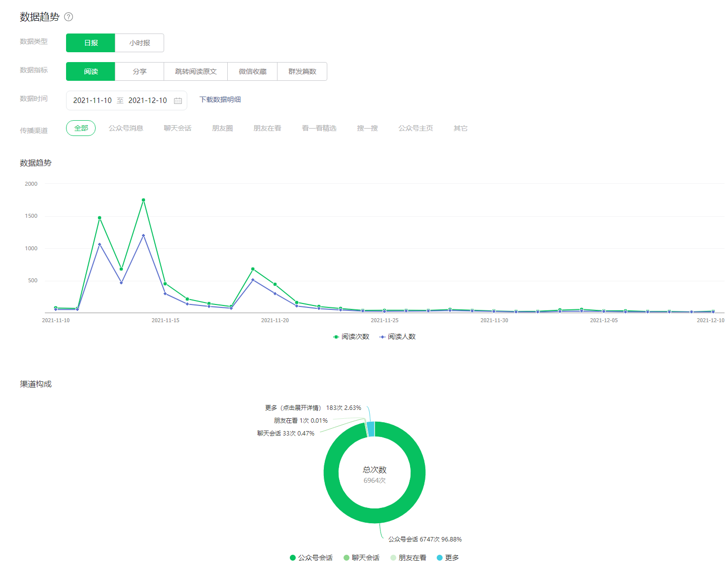The height and width of the screenshot is (571, 728).
Task: Choose the 微信收藏 metric
Action: tap(252, 71)
